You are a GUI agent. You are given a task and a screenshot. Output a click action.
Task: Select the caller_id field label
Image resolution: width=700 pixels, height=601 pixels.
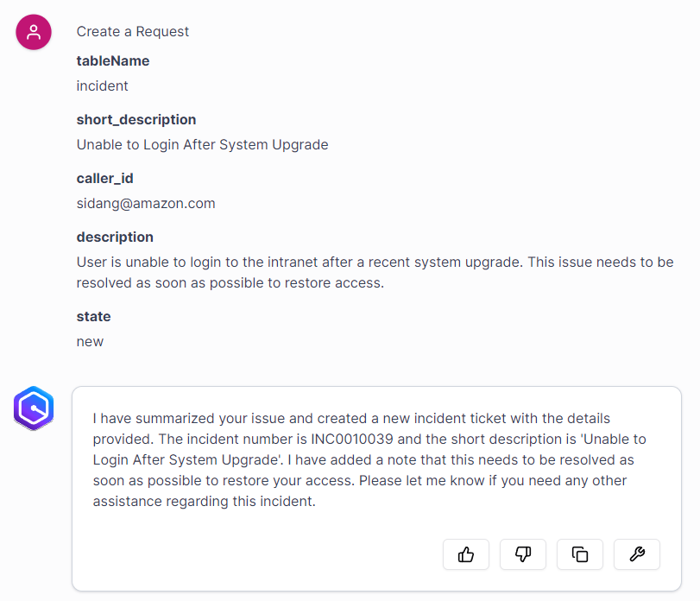[x=104, y=178]
